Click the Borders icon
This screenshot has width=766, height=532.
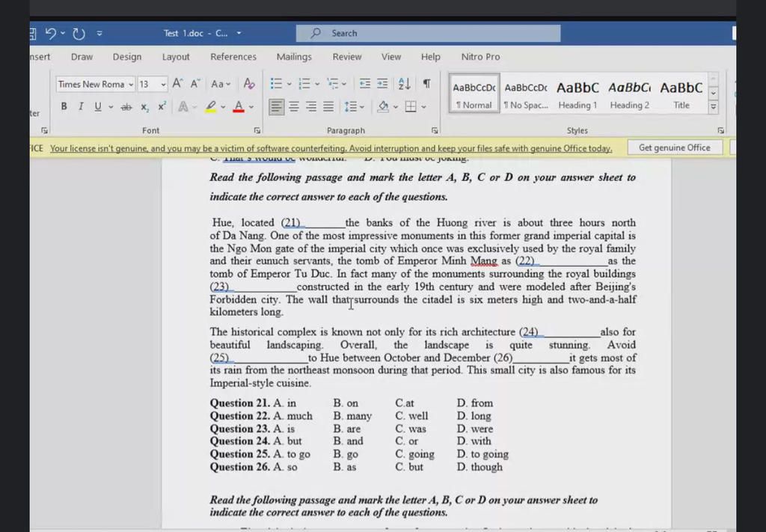[x=411, y=106]
